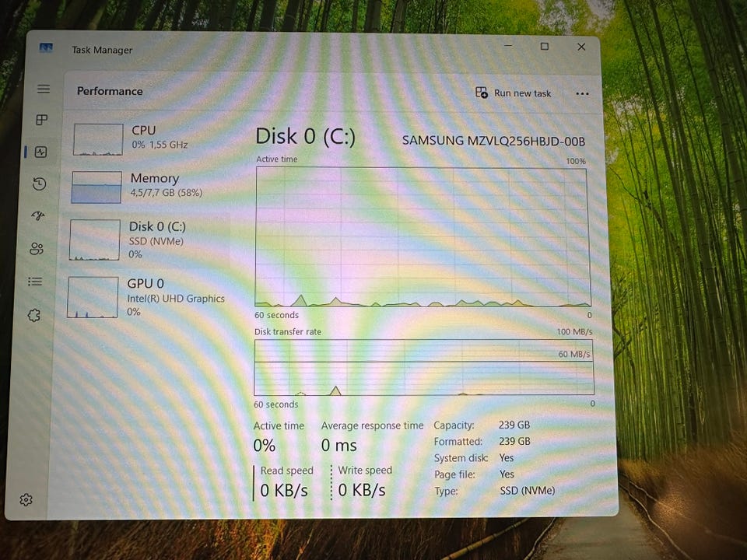Maximize the Task Manager window
Image resolution: width=747 pixels, height=560 pixels.
coord(545,46)
